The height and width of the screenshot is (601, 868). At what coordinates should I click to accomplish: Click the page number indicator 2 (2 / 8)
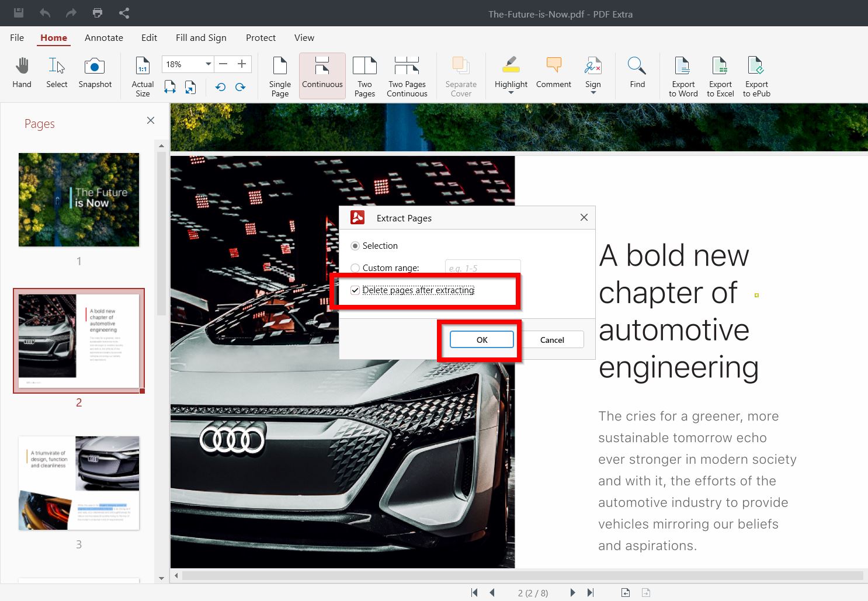(x=533, y=593)
